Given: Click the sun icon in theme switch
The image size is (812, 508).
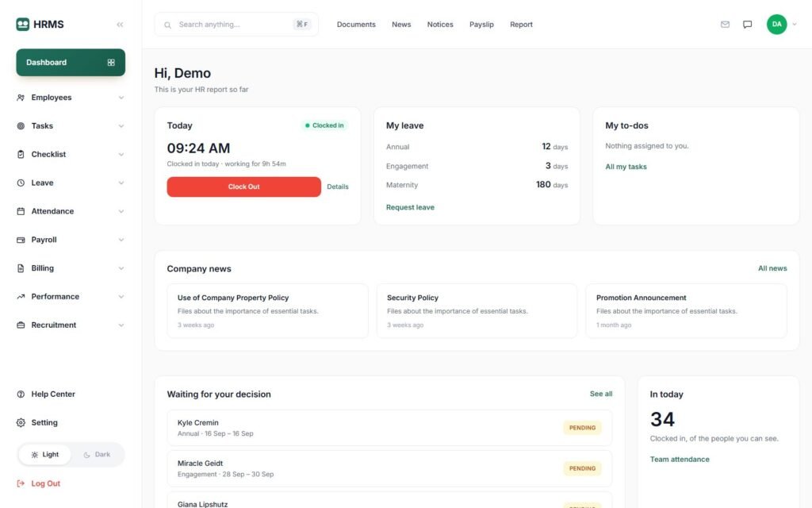Looking at the screenshot, I should point(35,455).
